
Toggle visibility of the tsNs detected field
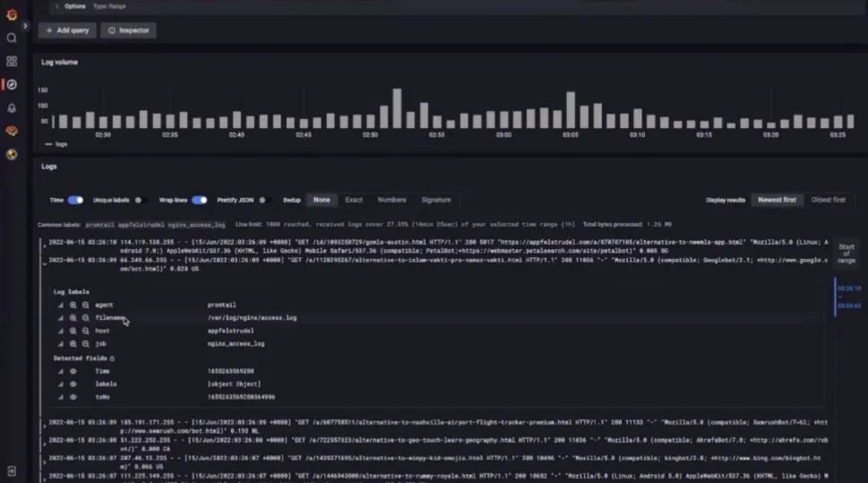(73, 397)
